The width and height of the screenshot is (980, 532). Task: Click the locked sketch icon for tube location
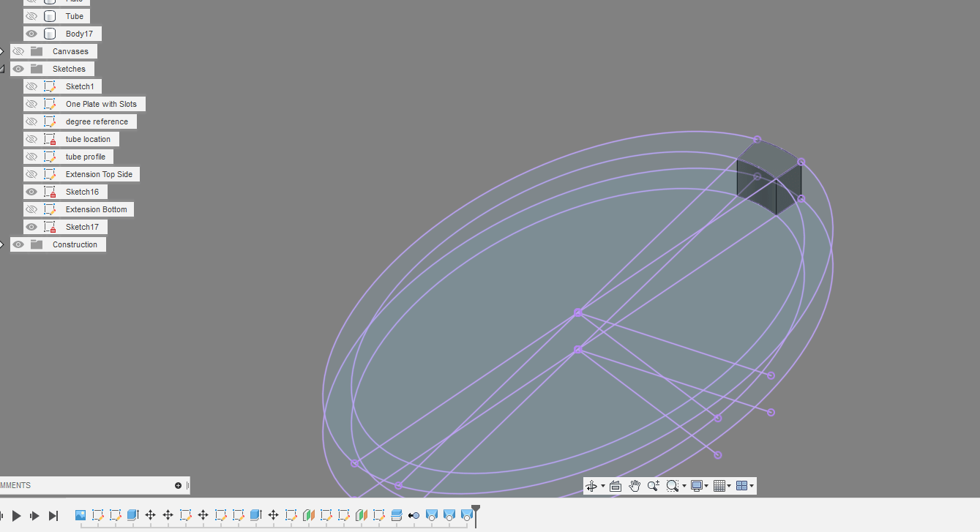[50, 139]
